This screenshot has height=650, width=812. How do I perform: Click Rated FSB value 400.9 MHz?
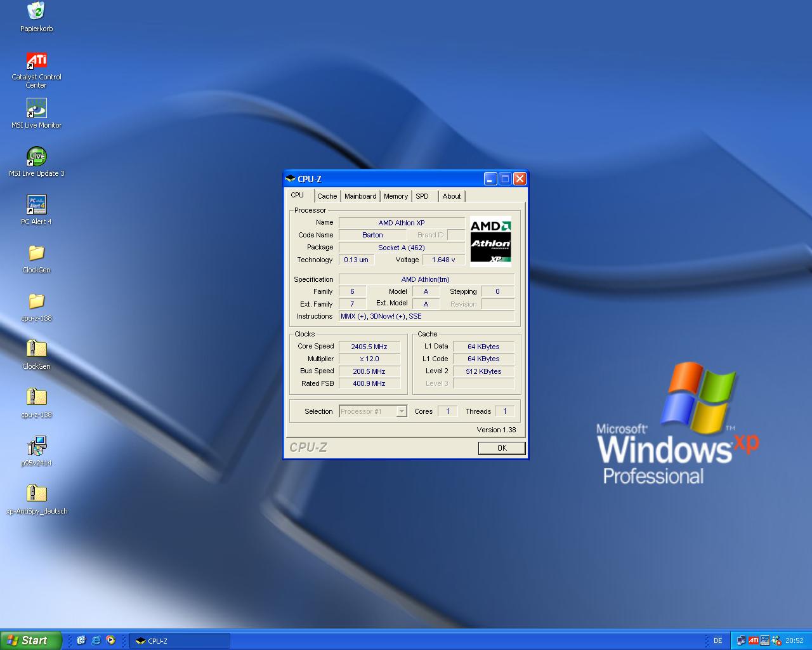(x=369, y=383)
